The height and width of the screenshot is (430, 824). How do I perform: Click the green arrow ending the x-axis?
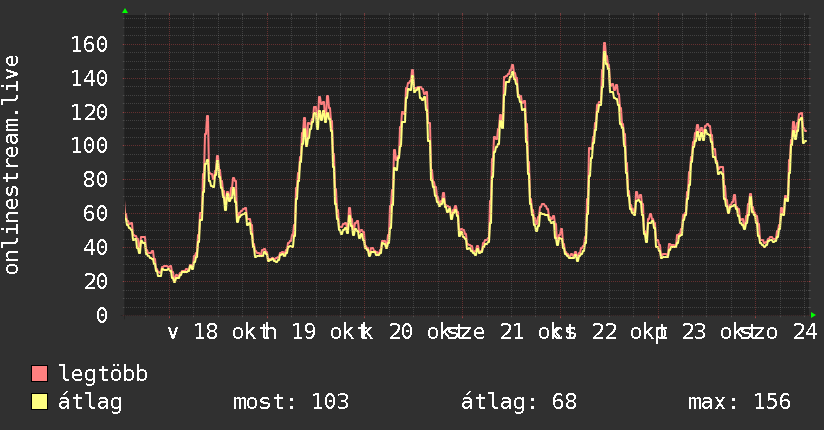point(813,315)
